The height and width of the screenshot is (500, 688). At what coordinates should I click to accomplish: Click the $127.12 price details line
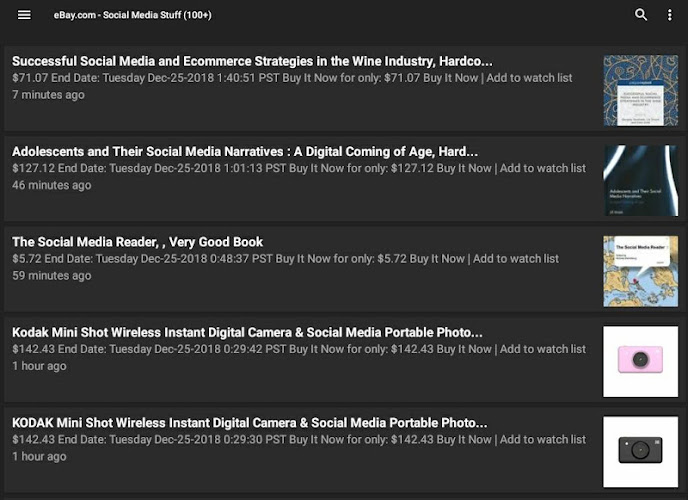[x=299, y=168]
